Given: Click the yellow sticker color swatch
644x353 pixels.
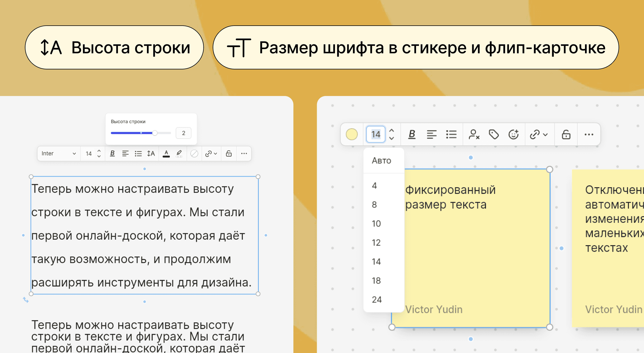Looking at the screenshot, I should (x=352, y=135).
